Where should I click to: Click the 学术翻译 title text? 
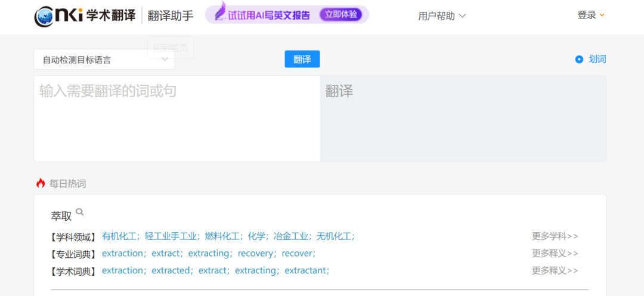tap(111, 16)
